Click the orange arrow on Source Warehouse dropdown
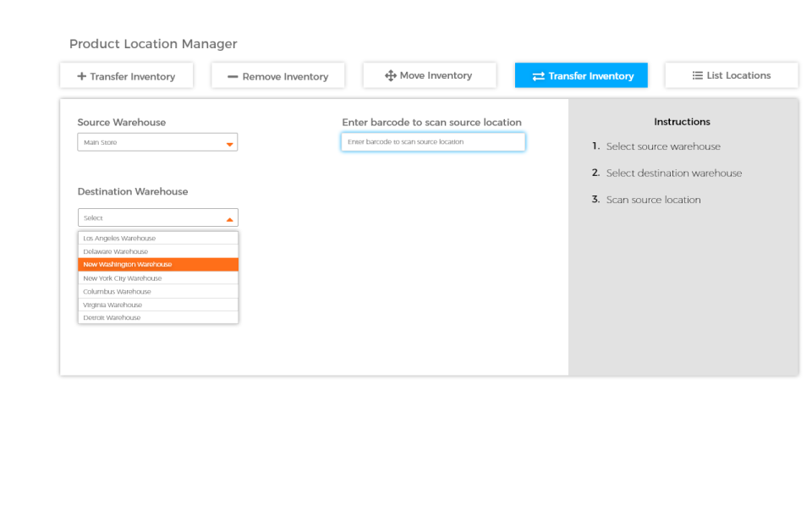The width and height of the screenshot is (812, 506). coord(229,142)
